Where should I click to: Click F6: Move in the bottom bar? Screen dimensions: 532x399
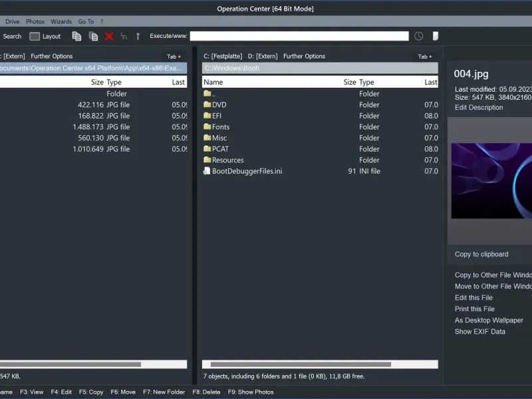123,392
